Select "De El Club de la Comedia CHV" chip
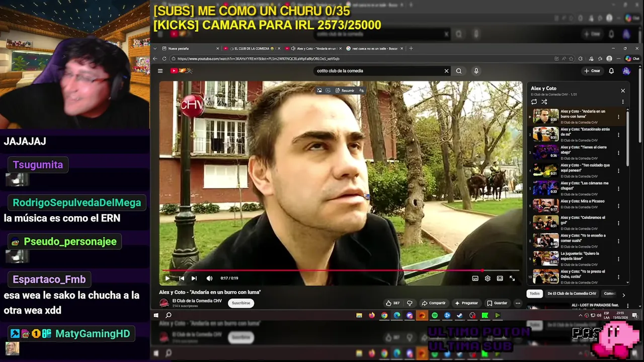The height and width of the screenshot is (362, 644). tap(572, 294)
